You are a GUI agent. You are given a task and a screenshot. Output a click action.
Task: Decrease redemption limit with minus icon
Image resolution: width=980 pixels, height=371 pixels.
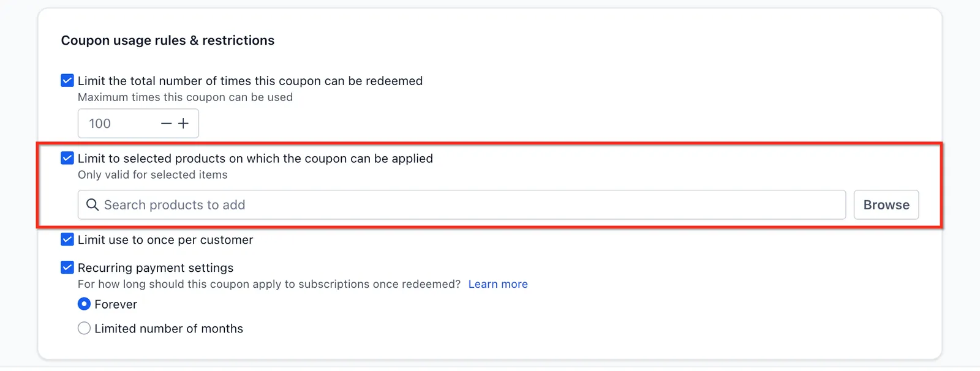click(167, 124)
